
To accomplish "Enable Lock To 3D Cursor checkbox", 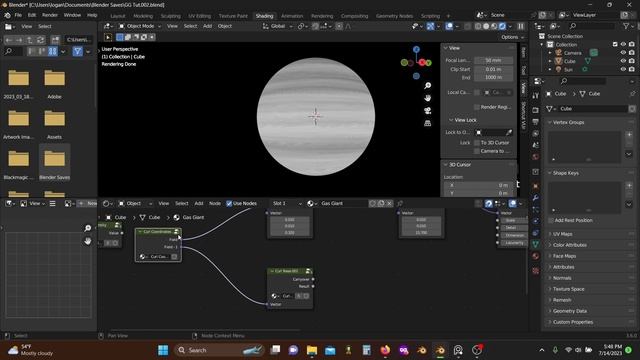I will 477,143.
